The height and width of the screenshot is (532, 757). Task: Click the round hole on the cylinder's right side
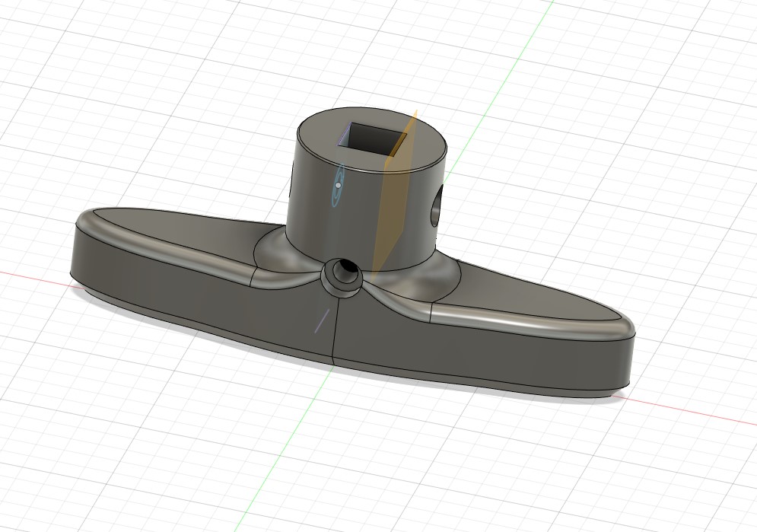(436, 205)
